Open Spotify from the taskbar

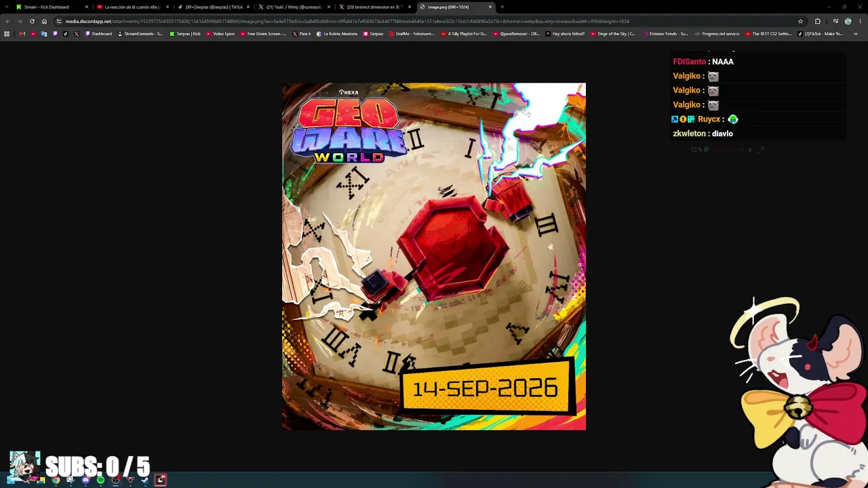pos(100,480)
